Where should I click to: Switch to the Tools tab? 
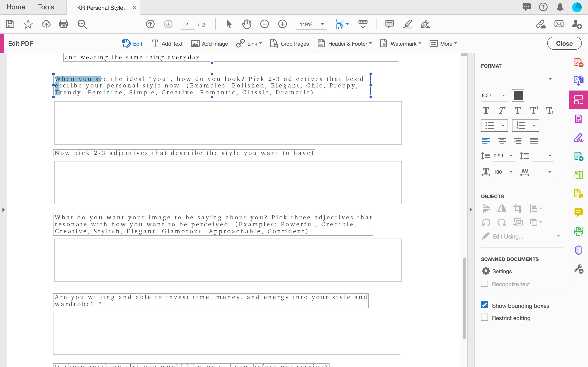(46, 7)
